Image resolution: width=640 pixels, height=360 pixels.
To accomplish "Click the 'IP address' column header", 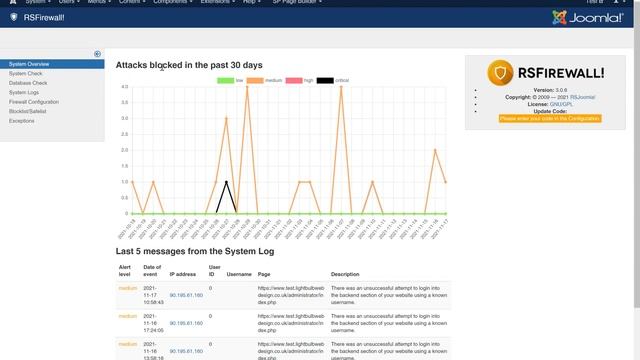I will [x=182, y=274].
